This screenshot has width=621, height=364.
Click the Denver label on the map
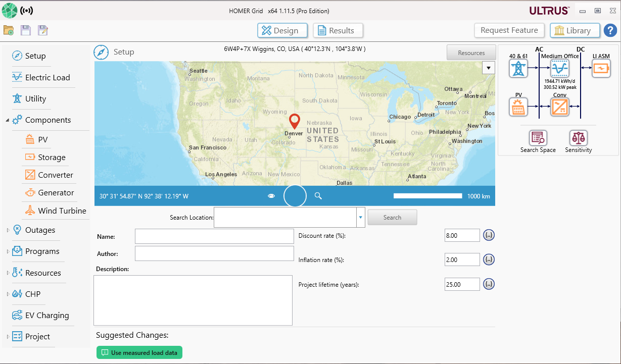click(x=294, y=134)
